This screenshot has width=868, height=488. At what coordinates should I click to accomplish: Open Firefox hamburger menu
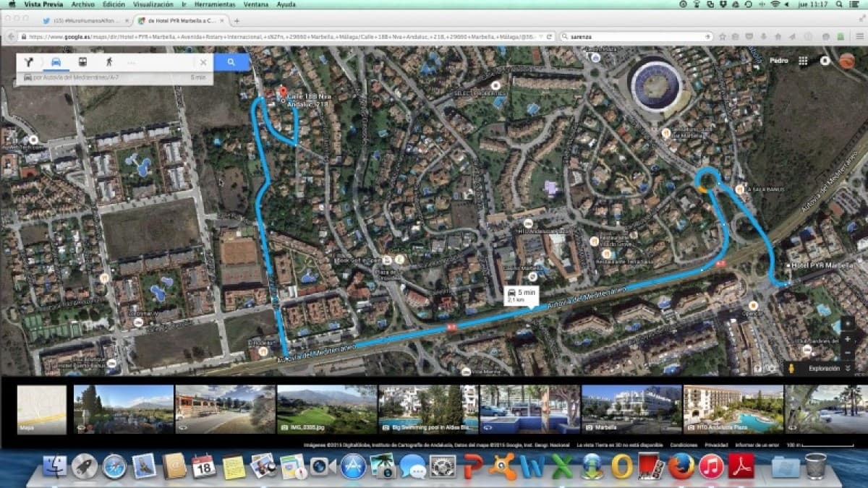(x=859, y=36)
